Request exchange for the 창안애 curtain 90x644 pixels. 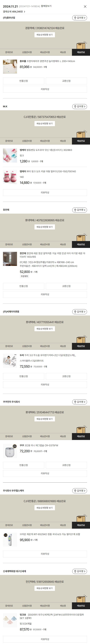(66, 286)
